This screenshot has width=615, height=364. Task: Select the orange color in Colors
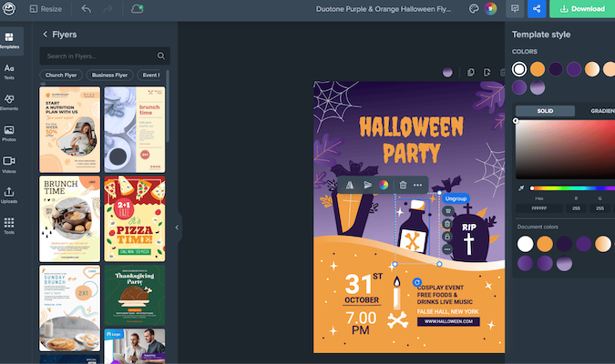tap(538, 69)
